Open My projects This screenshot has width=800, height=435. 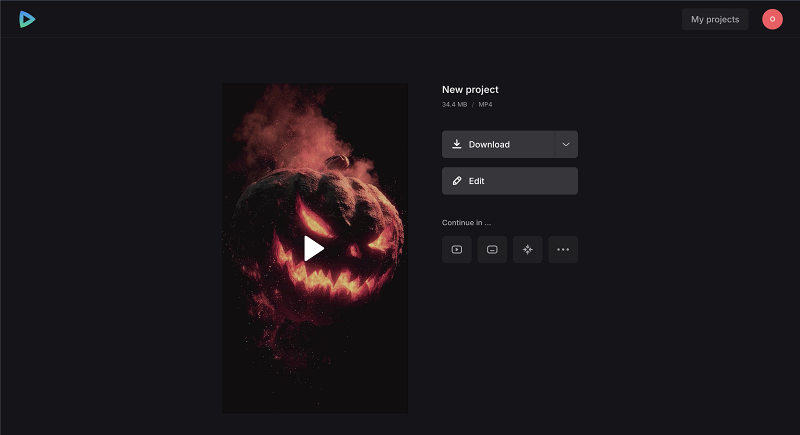click(x=715, y=19)
